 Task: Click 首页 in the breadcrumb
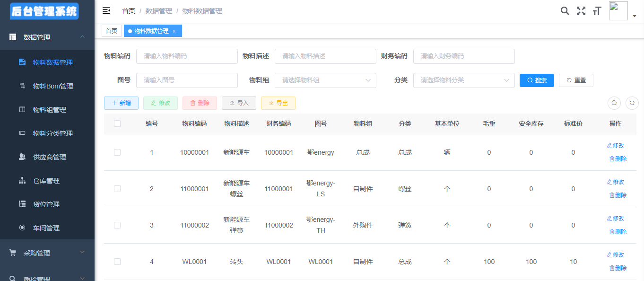(129, 11)
